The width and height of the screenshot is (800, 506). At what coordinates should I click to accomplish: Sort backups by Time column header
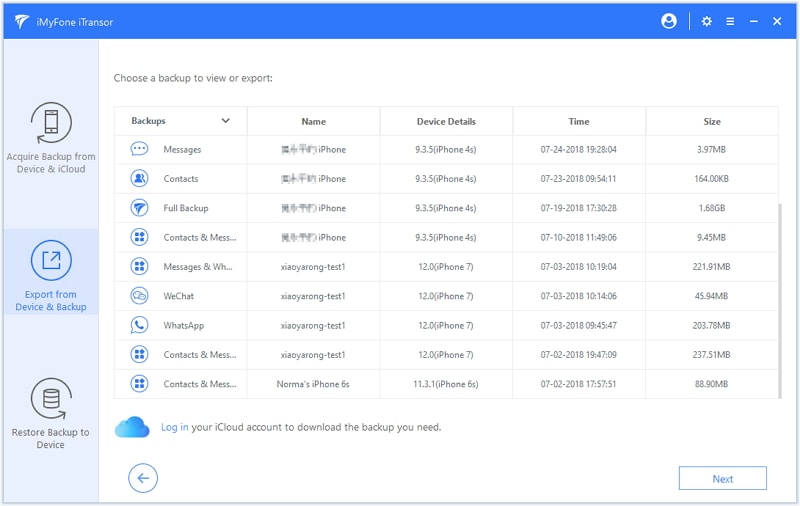[x=579, y=121]
